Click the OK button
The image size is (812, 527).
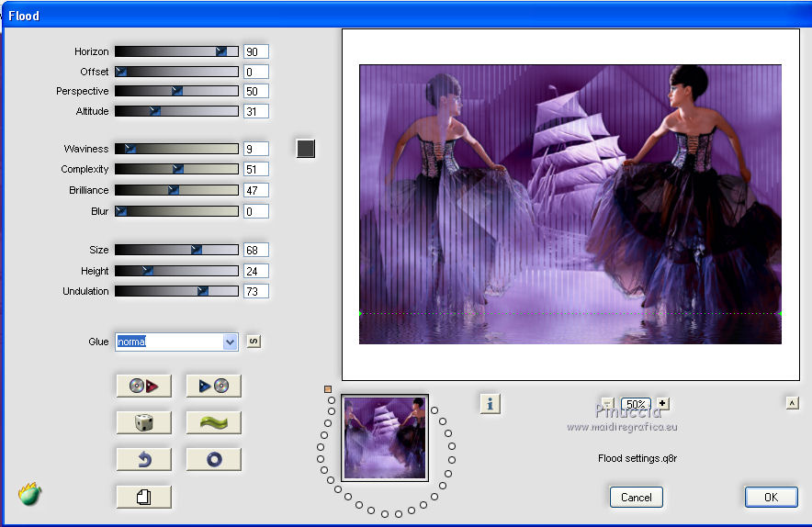(x=771, y=497)
